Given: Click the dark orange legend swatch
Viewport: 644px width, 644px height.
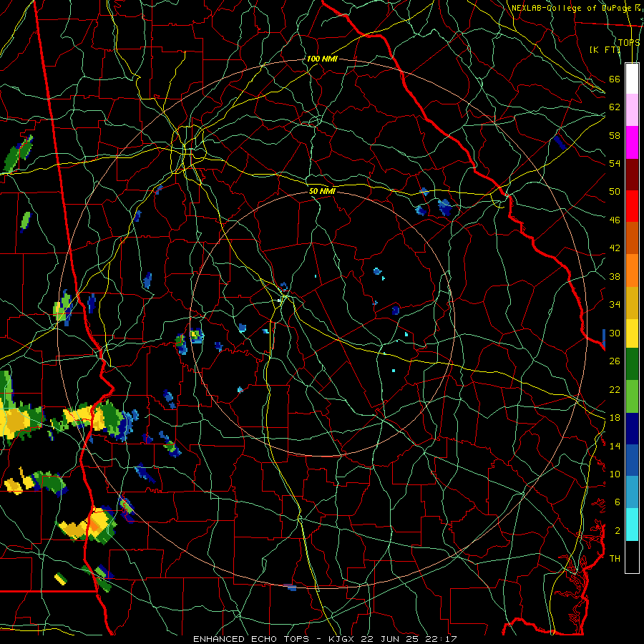Looking at the screenshot, I should pos(632,238).
